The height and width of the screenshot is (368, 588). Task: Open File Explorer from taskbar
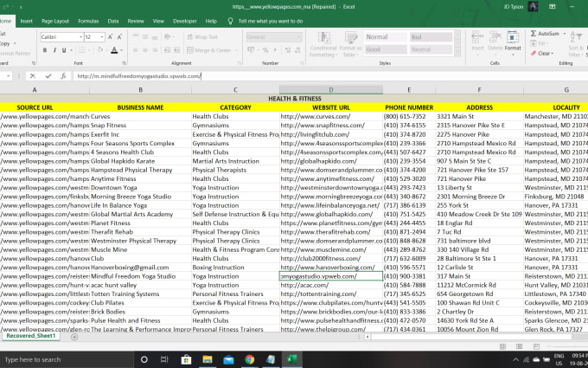point(208,359)
